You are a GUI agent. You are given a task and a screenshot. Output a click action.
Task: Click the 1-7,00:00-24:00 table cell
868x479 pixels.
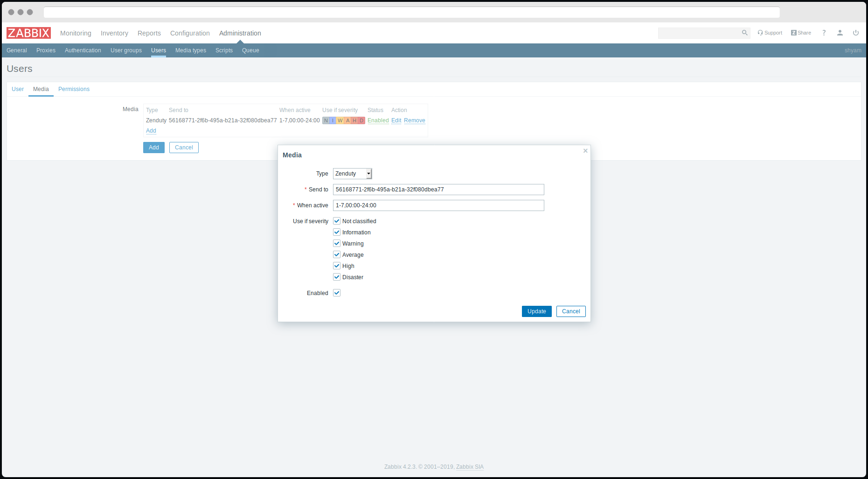coord(299,120)
